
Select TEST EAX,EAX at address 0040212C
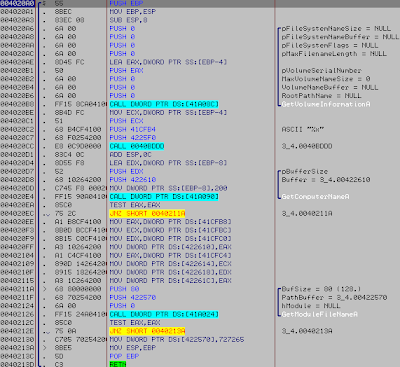coord(135,323)
